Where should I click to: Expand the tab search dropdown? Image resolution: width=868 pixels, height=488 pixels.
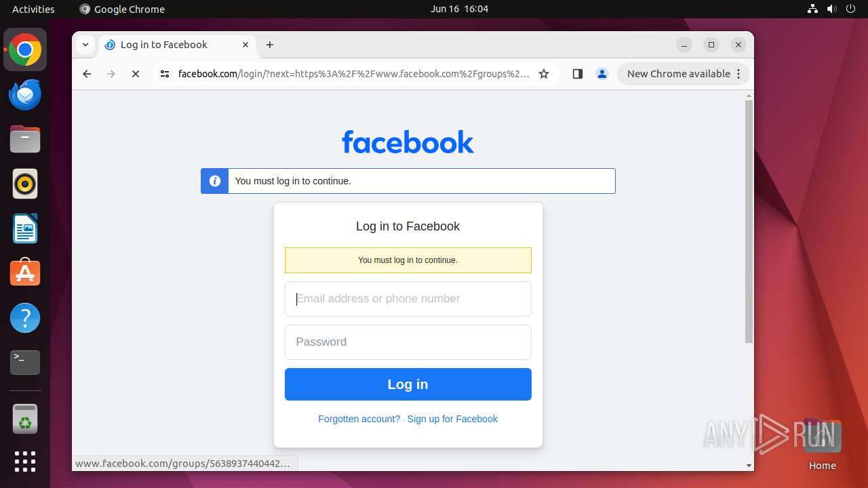tap(85, 45)
